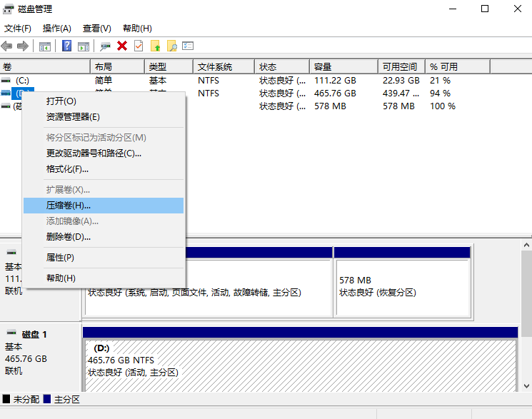Open the 文件(F) menu
The image size is (532, 419).
click(x=18, y=29)
